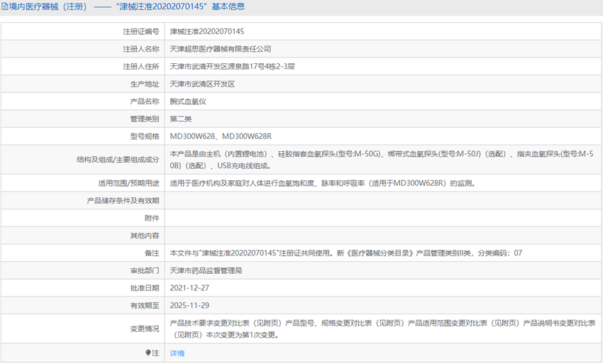Click the 型号规格 label
Image resolution: width=603 pixels, height=364 pixels.
tap(145, 136)
